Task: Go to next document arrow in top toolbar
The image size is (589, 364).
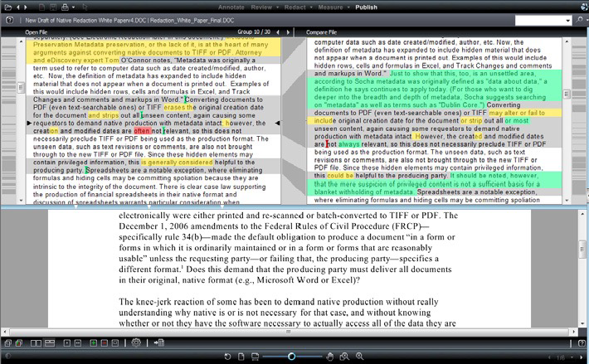Action: [26, 7]
